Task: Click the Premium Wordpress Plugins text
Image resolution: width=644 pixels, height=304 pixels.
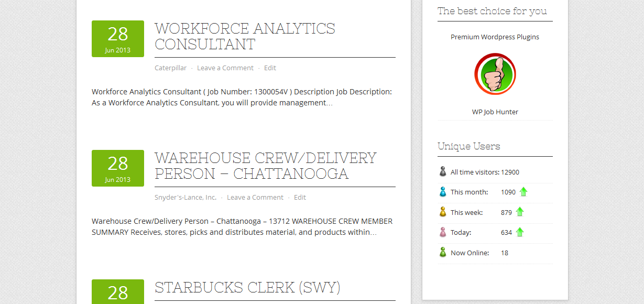Action: (x=495, y=37)
